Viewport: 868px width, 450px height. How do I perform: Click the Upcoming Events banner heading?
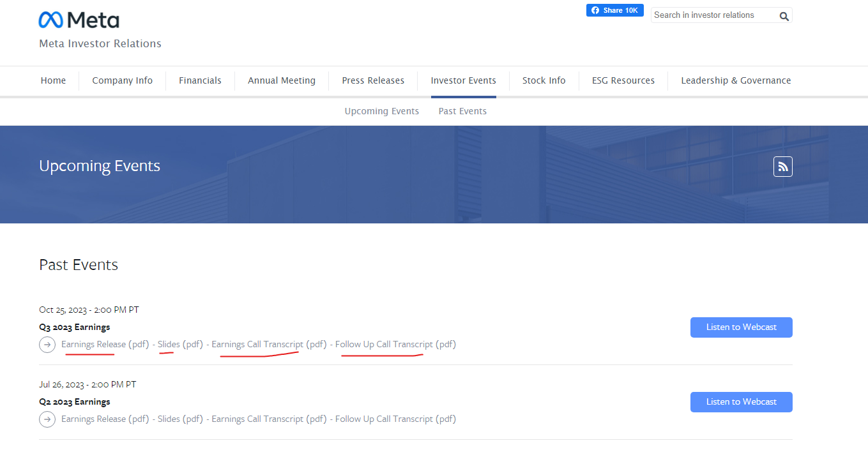click(100, 166)
